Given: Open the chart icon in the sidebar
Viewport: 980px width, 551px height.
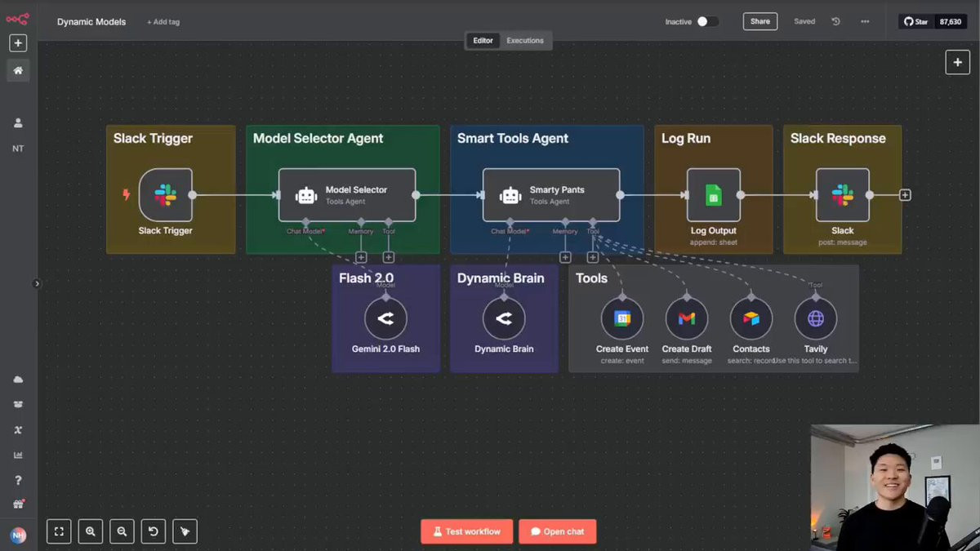Looking at the screenshot, I should [x=18, y=455].
